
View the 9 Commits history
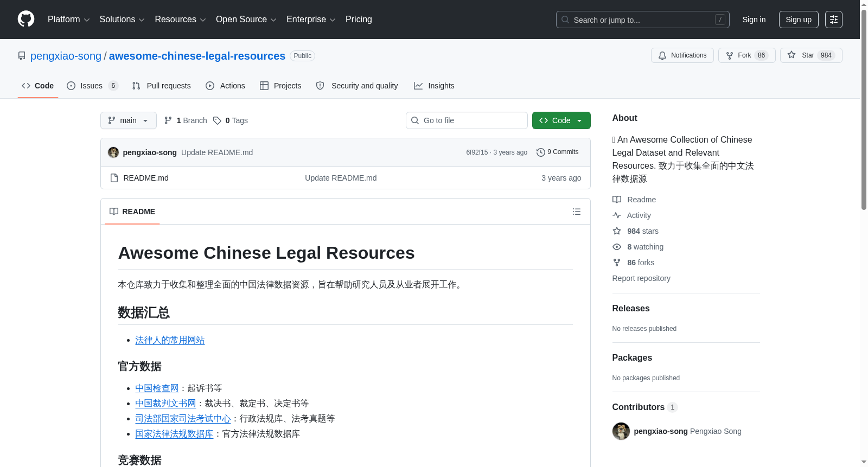tap(557, 152)
